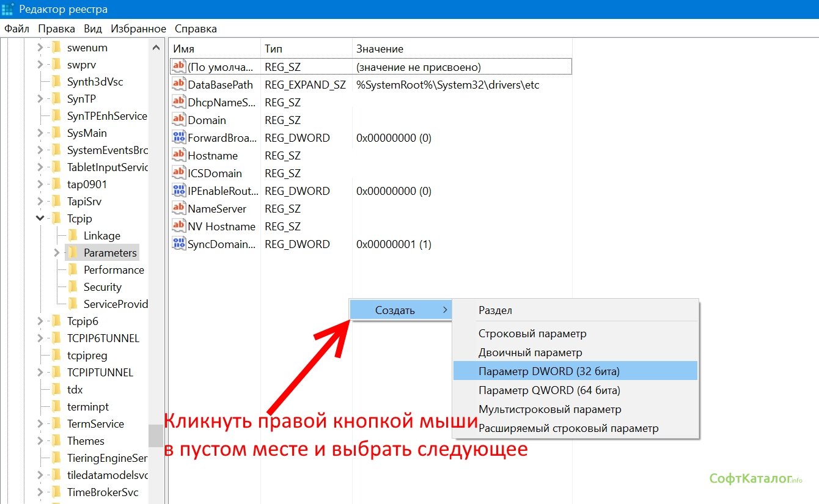Click the %SystemRoot%\System32\drivers\etc value
This screenshot has height=504, width=819.
[x=447, y=84]
